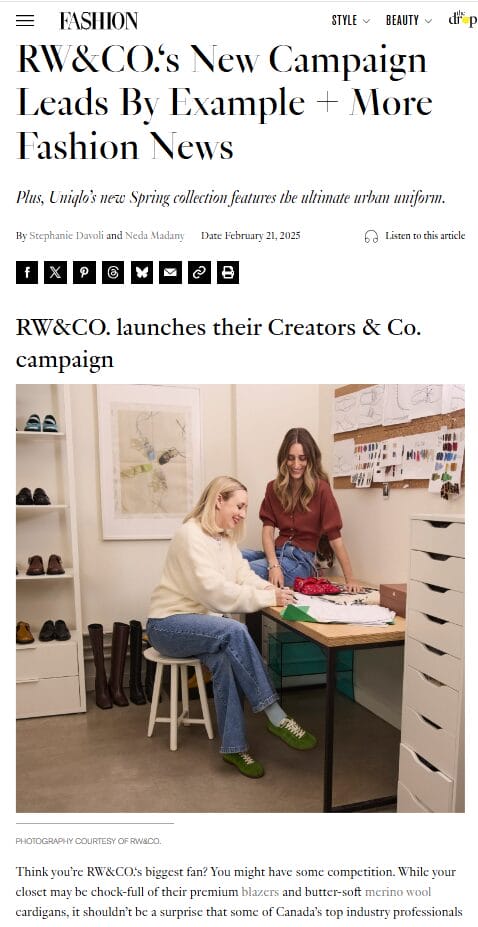This screenshot has height=927, width=478.
Task: Click the headphones listen icon
Action: click(x=371, y=236)
